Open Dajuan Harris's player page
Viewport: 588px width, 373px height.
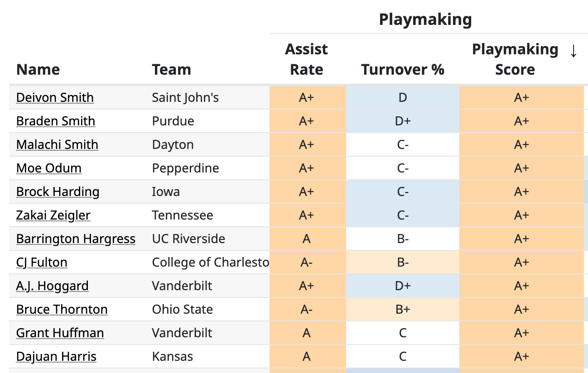point(56,356)
